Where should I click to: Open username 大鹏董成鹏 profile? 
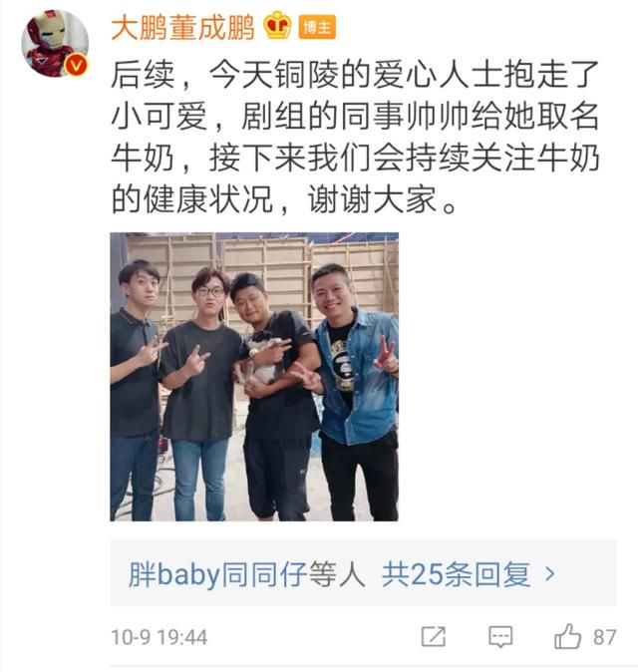(182, 28)
